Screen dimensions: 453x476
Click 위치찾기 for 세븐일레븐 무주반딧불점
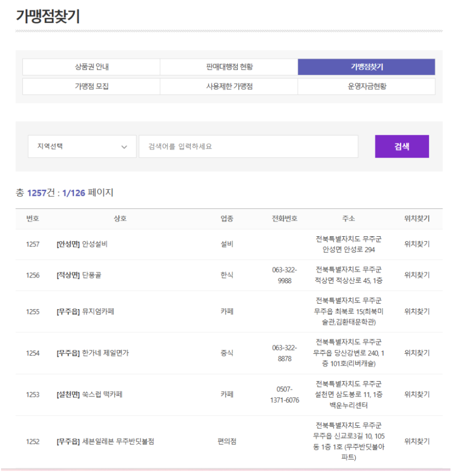416,442
